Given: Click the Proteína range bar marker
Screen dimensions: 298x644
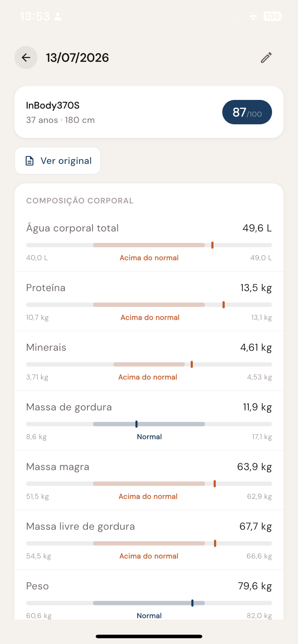Looking at the screenshot, I should point(223,305).
